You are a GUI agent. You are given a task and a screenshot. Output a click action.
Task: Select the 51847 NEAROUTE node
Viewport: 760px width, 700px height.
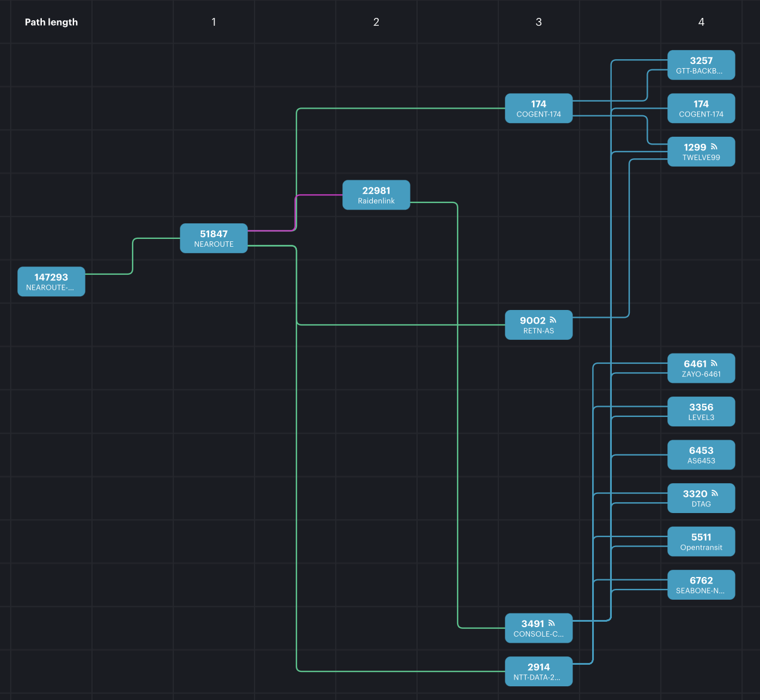[x=214, y=238]
